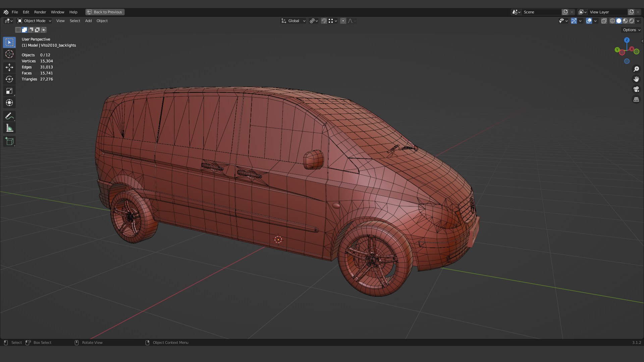644x362 pixels.
Task: Toggle snapping magnet
Action: coord(324,21)
